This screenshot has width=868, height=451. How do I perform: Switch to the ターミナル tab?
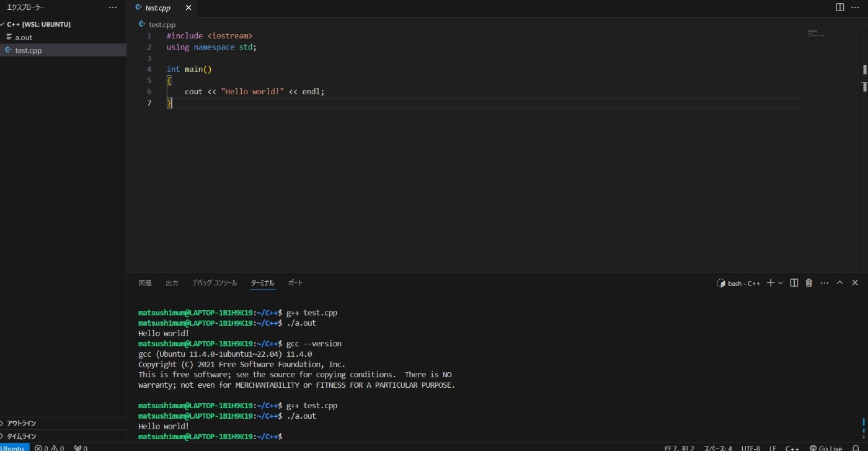point(262,283)
